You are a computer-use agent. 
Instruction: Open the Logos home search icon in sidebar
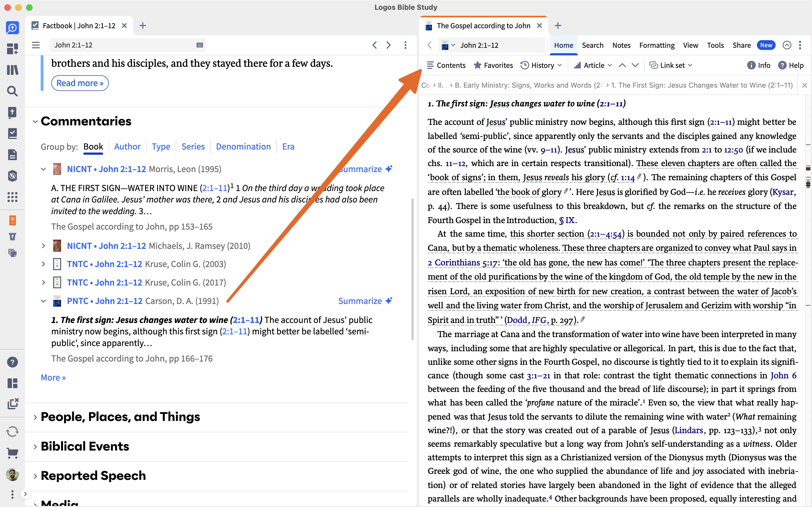[x=12, y=27]
